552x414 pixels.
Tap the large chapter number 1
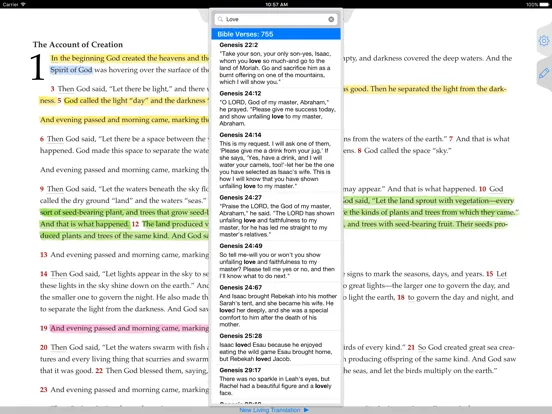37,67
